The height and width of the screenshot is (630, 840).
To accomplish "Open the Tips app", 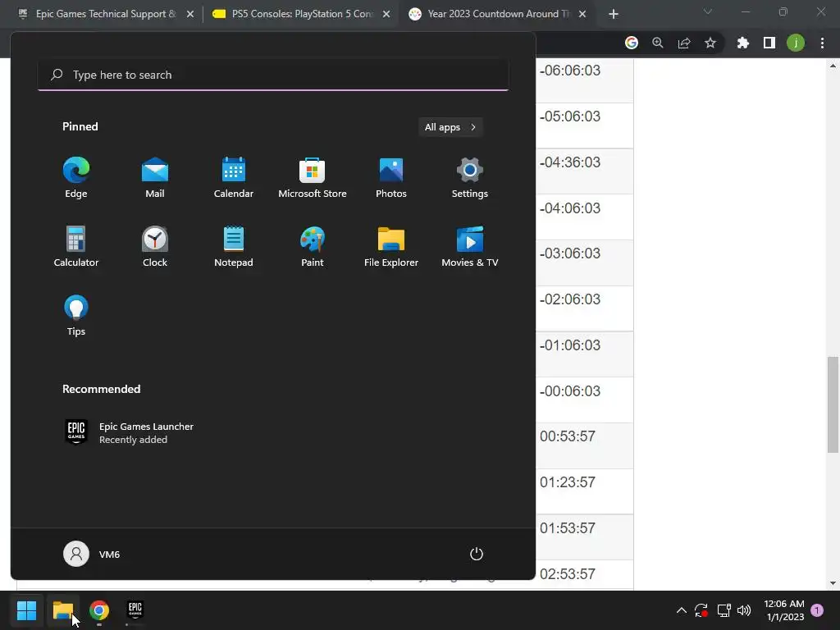I will tap(76, 316).
